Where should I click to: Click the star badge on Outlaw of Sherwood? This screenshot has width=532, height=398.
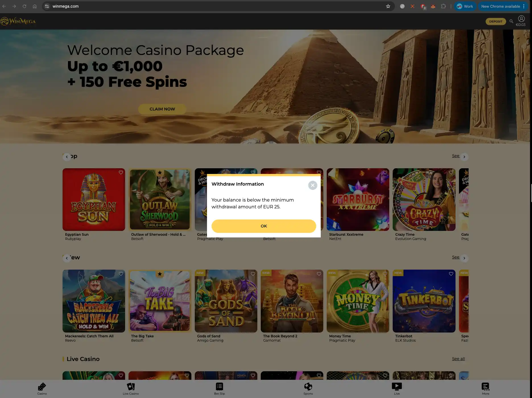pyautogui.click(x=160, y=173)
